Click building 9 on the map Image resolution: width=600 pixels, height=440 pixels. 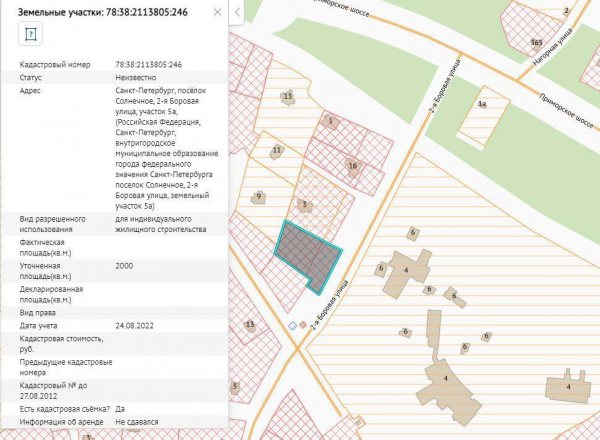click(258, 197)
